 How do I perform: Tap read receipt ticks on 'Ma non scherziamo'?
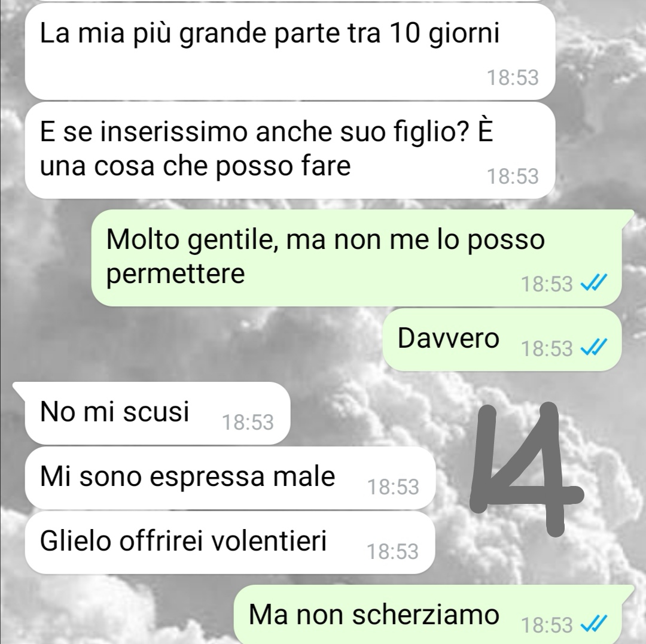click(594, 624)
